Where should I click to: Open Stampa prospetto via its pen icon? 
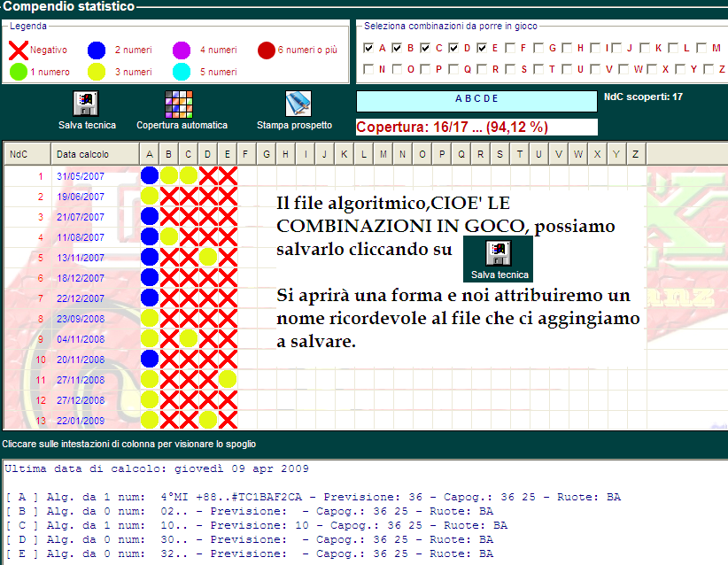coord(298,103)
